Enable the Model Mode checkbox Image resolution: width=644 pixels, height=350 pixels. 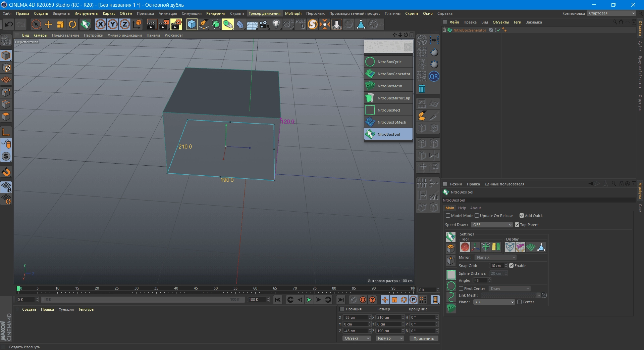[448, 216]
